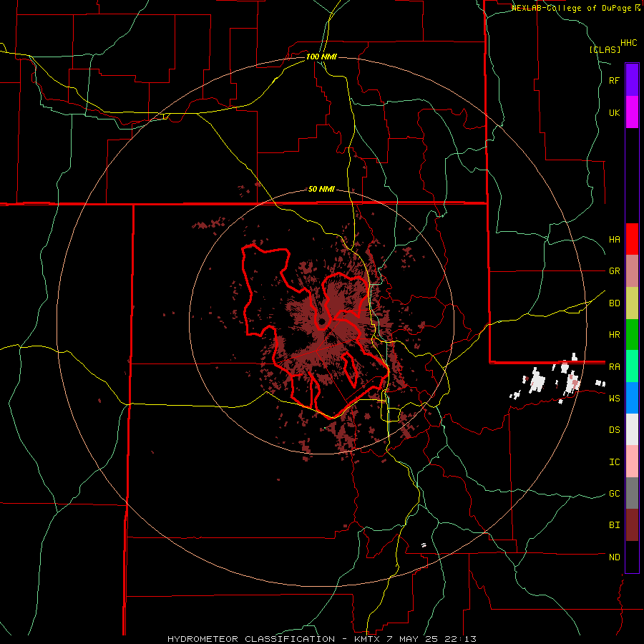
Task: Click the Hydrometeor Classification KMTX title text
Action: pos(321,639)
